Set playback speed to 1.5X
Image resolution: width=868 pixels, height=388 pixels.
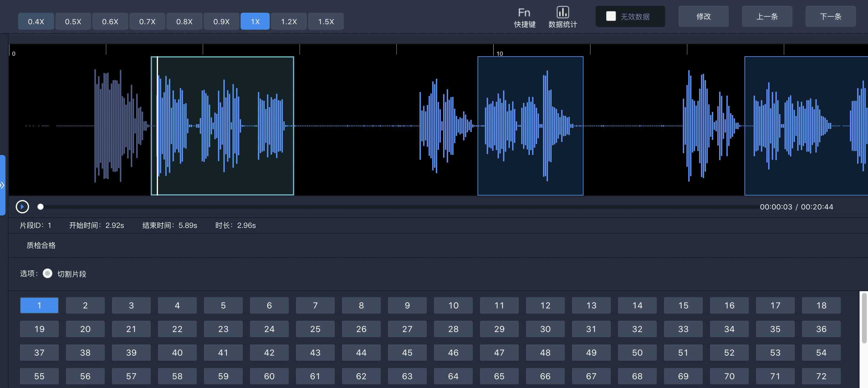pos(326,21)
